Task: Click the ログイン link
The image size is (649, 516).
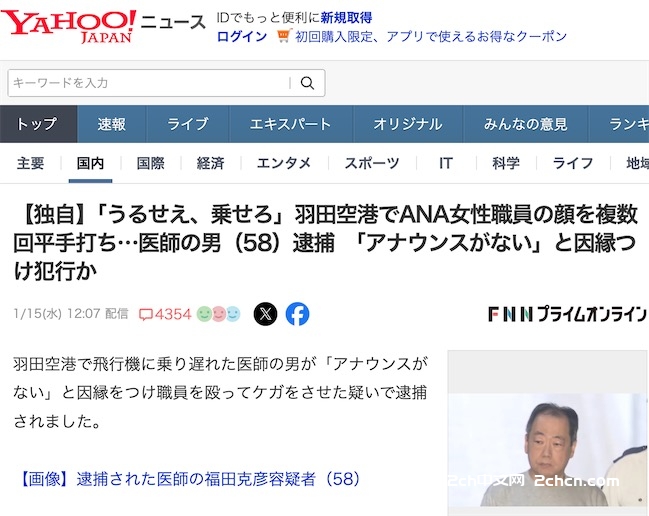Action: click(x=242, y=36)
